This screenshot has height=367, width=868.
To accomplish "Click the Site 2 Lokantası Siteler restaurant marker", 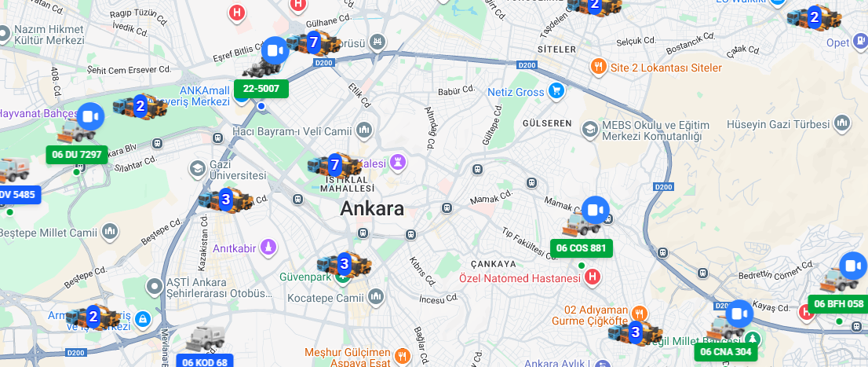I will 598,67.
